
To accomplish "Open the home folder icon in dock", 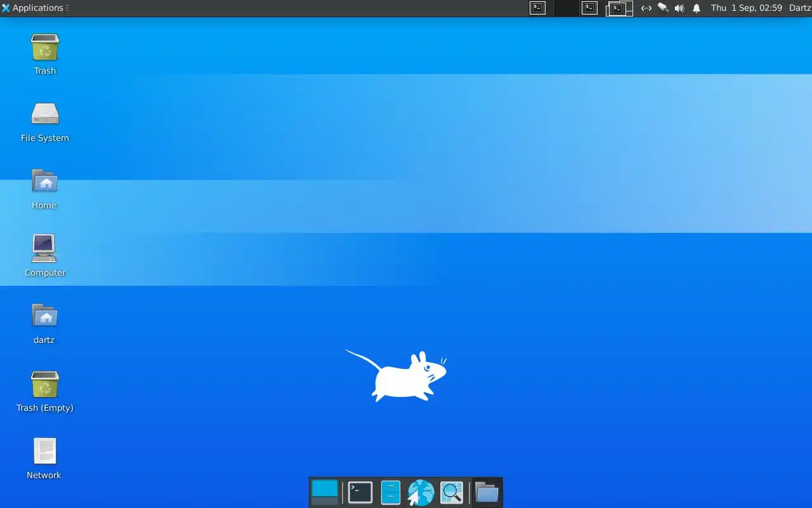I will tap(487, 492).
